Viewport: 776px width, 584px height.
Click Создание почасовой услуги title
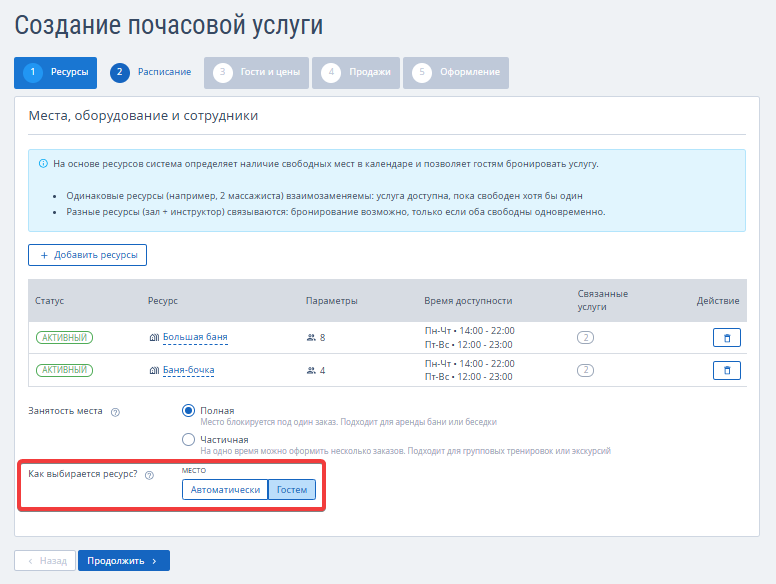(169, 25)
